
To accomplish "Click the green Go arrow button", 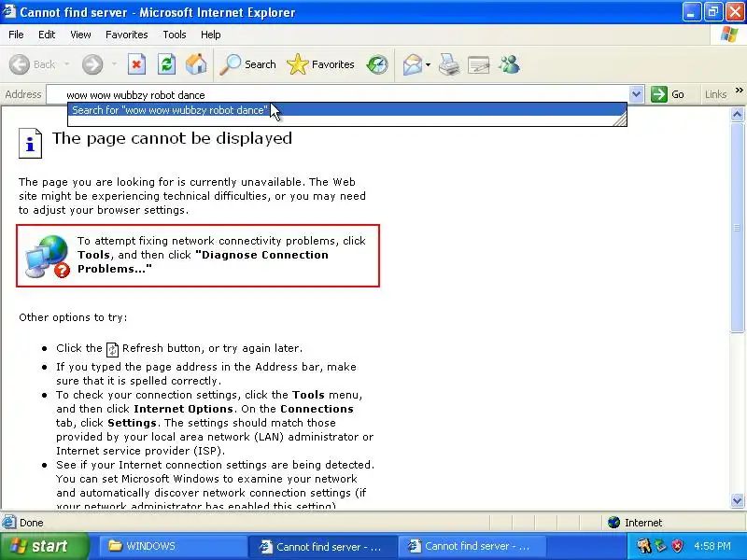I will 659,94.
